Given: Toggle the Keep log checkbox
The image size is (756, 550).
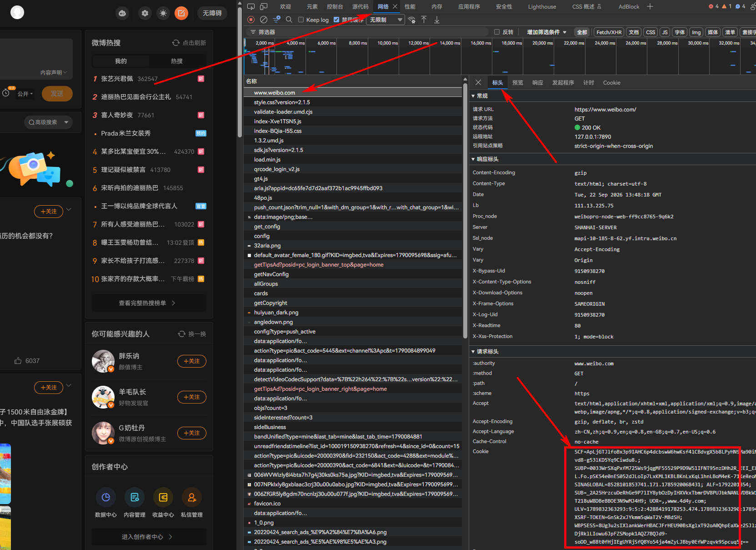Looking at the screenshot, I should coord(301,20).
